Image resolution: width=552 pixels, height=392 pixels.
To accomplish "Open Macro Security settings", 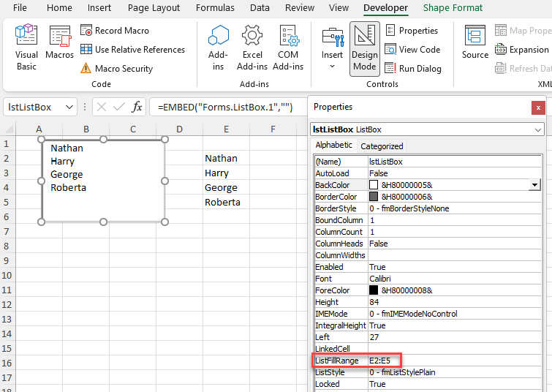I will coord(116,69).
